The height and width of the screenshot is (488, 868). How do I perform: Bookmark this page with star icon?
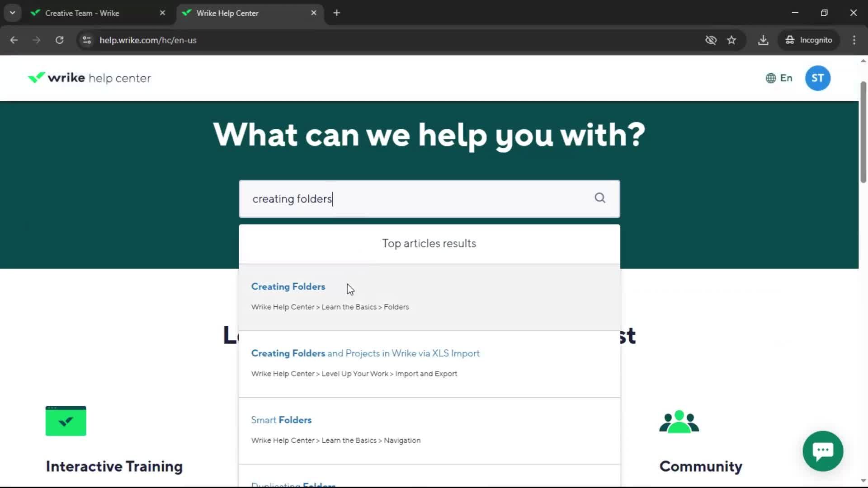pos(731,40)
